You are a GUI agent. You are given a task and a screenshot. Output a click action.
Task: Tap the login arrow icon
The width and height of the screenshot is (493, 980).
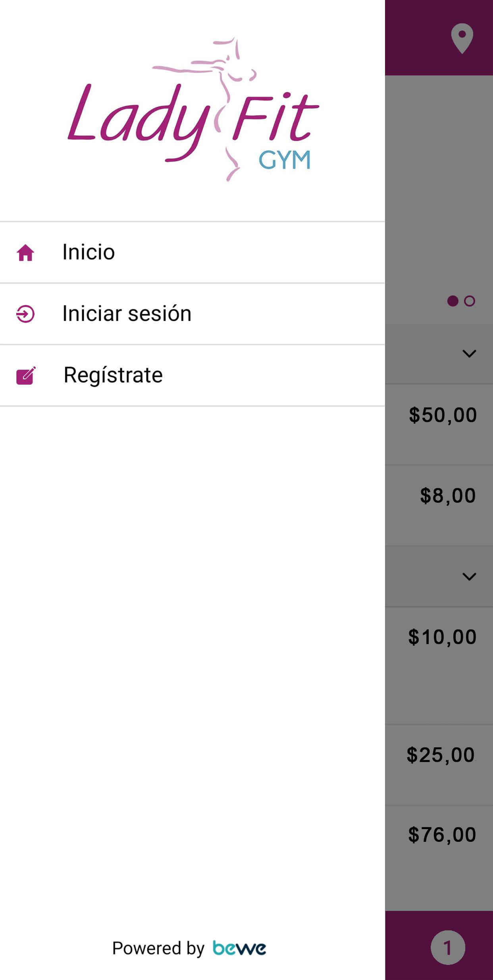coord(25,314)
